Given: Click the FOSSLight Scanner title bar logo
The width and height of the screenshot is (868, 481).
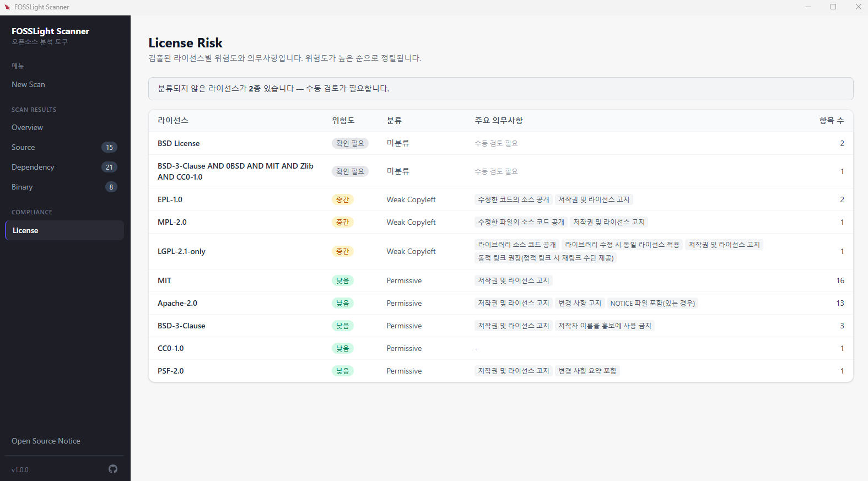Looking at the screenshot, I should (7, 7).
